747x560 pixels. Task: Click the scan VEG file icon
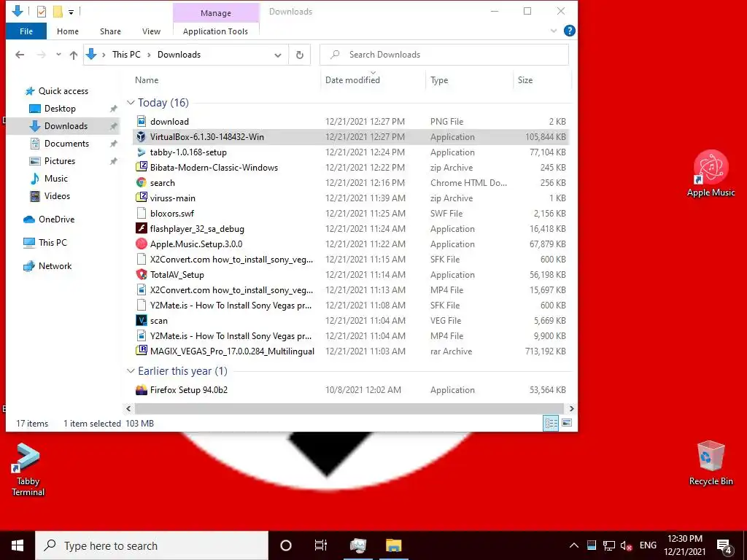(141, 321)
